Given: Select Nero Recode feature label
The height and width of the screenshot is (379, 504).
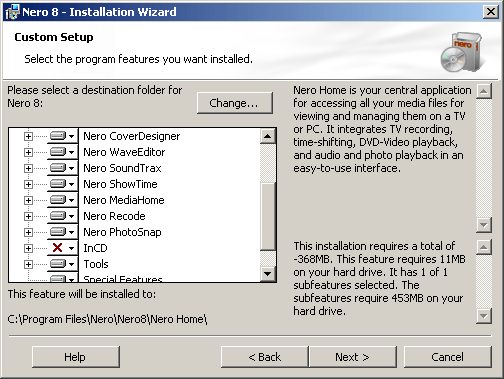Looking at the screenshot, I should pyautogui.click(x=114, y=216).
